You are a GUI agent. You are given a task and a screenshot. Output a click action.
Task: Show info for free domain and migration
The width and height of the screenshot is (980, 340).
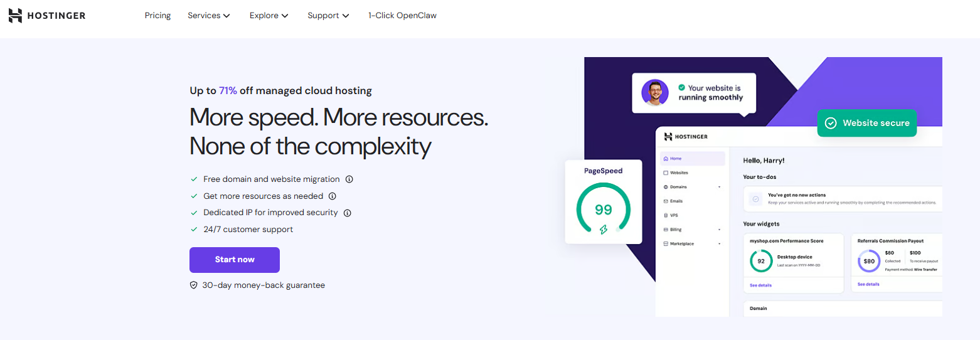[349, 179]
